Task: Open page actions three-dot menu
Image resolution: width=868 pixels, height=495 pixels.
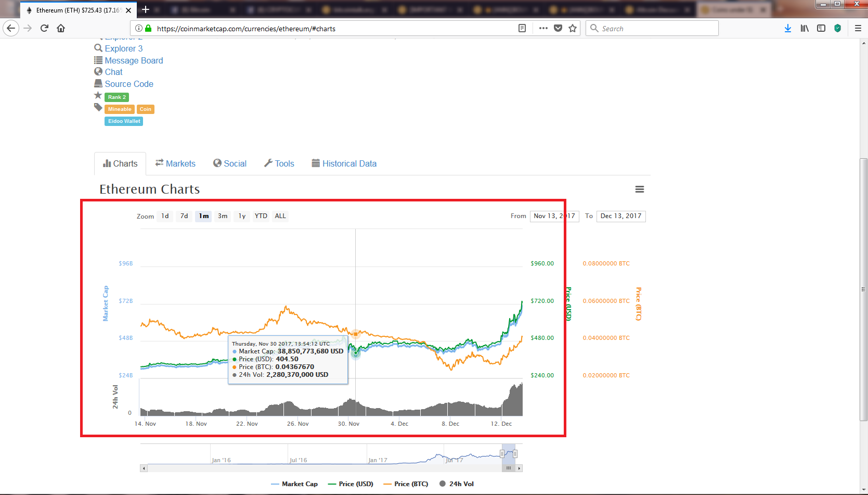Action: point(543,29)
